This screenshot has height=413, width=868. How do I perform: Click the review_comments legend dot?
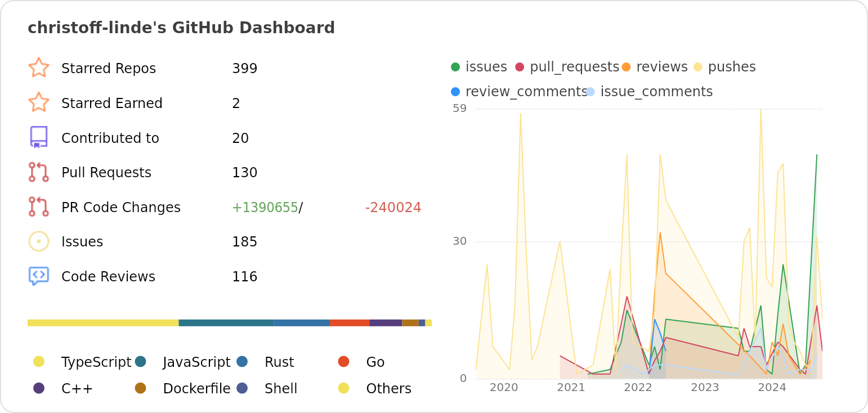[x=455, y=92]
